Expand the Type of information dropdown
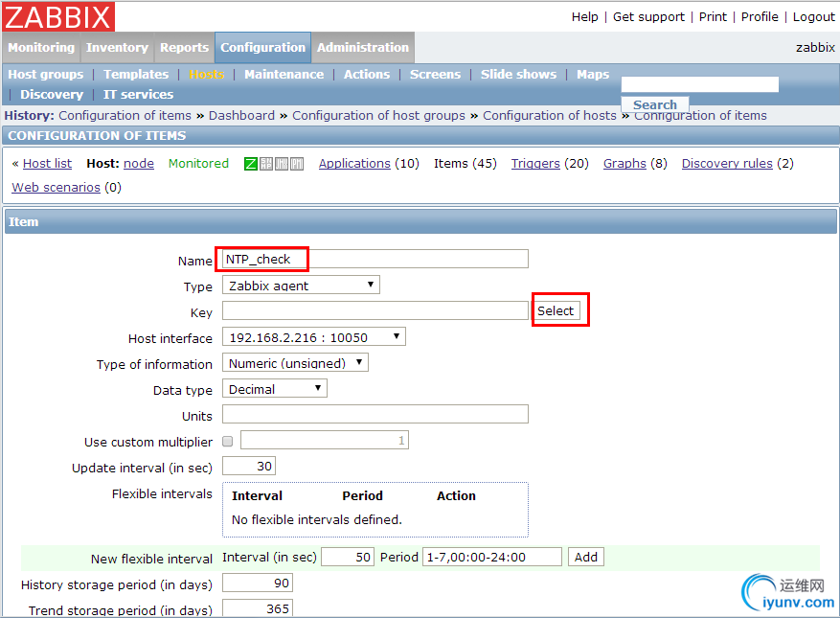 point(295,363)
